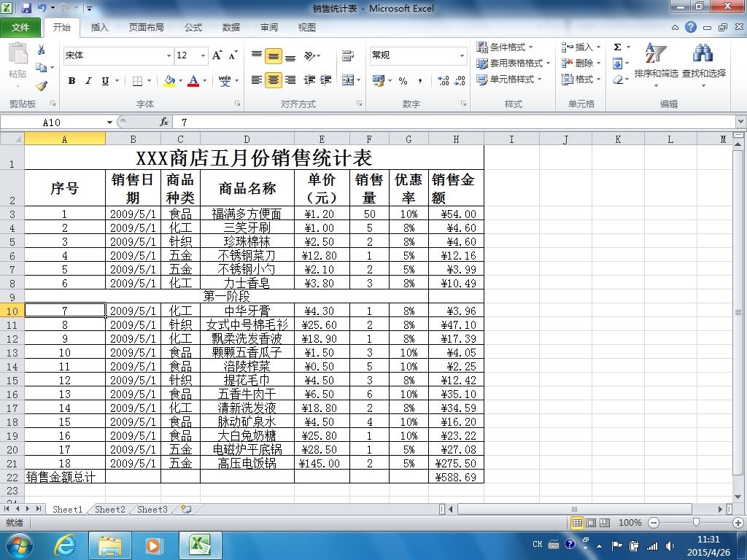Click the formula bar input showing 7
Image resolution: width=747 pixels, height=560 pixels.
pos(455,122)
